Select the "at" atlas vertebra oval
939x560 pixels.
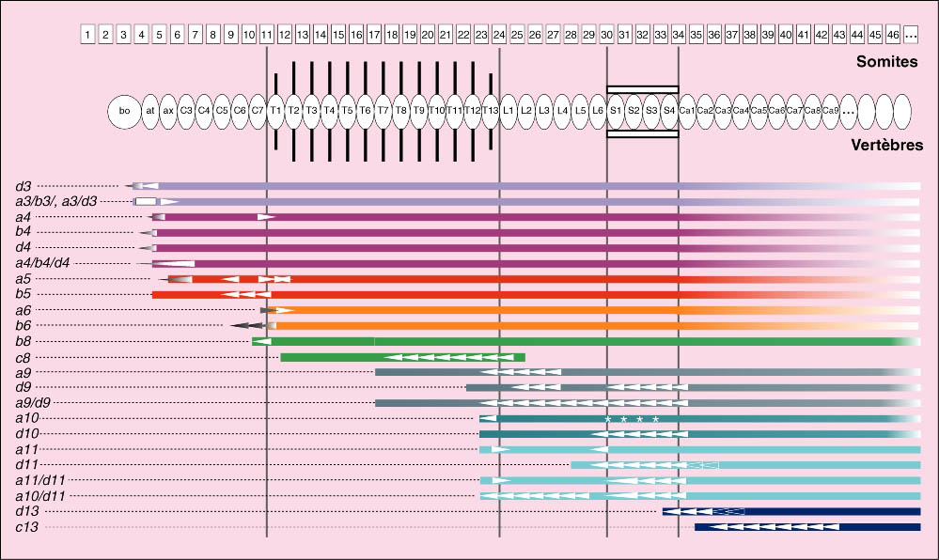point(150,111)
